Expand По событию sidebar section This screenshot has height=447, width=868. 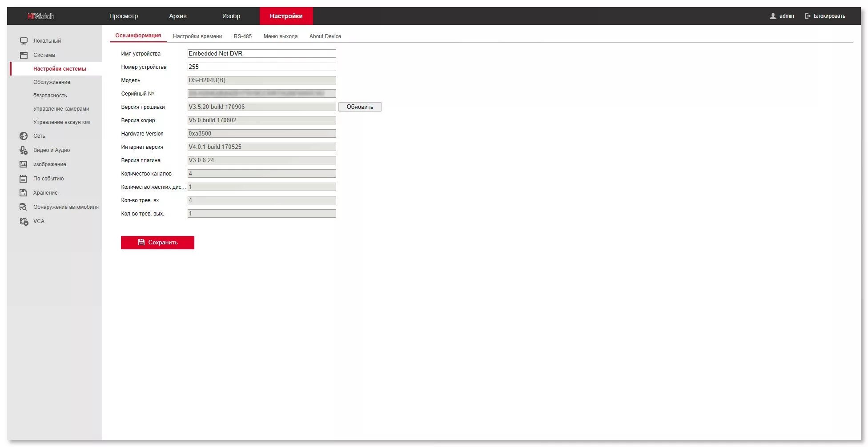point(48,179)
